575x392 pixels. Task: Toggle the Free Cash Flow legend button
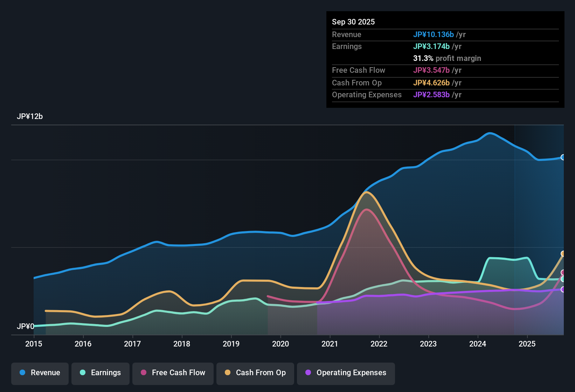coord(173,373)
